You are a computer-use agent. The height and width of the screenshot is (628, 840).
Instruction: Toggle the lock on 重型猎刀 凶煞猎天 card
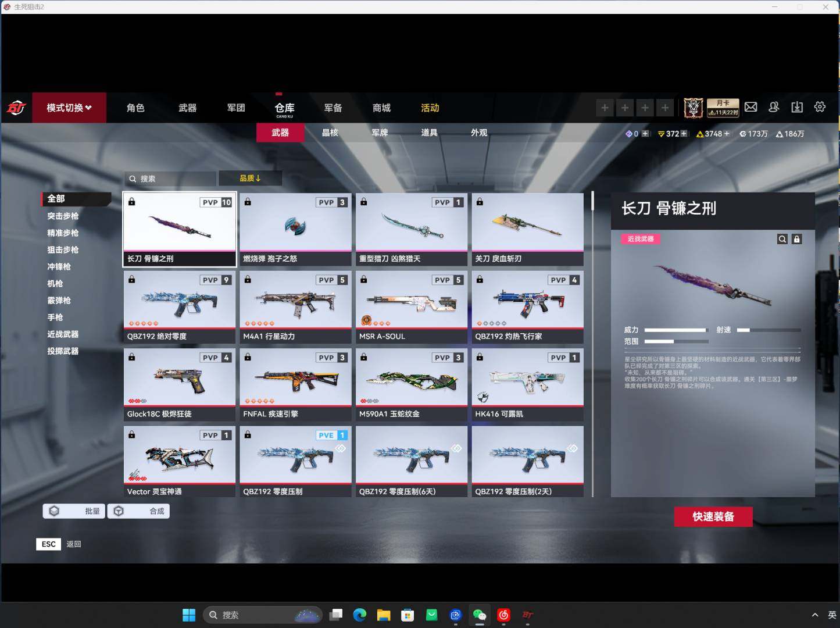(x=363, y=202)
